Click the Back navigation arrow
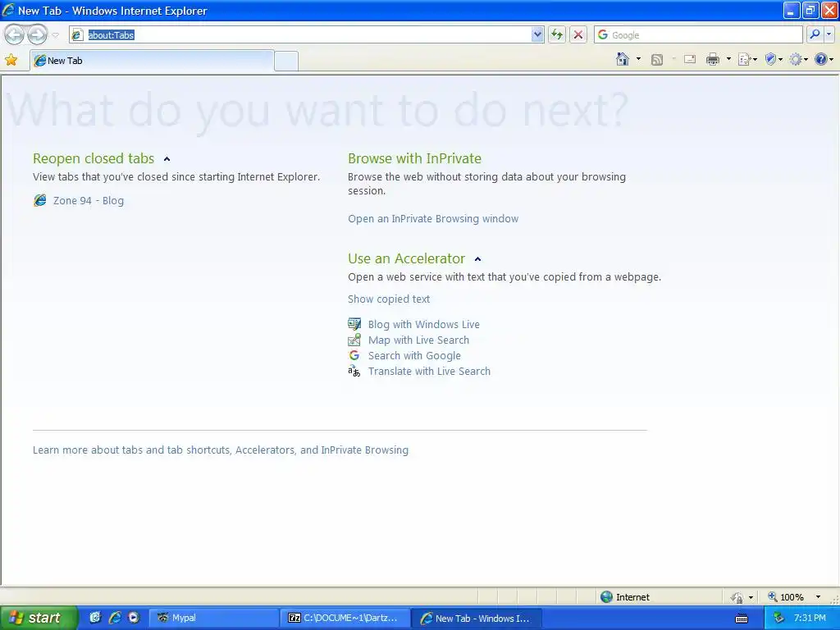This screenshot has width=840, height=630. pos(15,34)
